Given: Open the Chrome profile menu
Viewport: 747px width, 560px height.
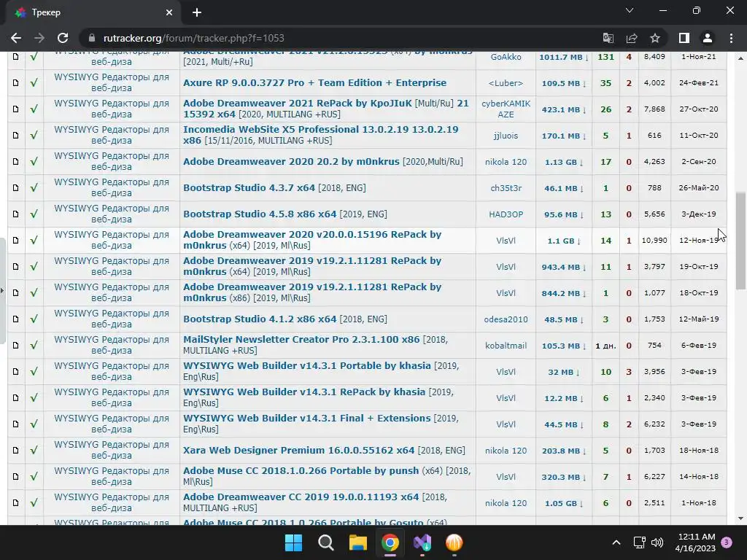Looking at the screenshot, I should 708,38.
